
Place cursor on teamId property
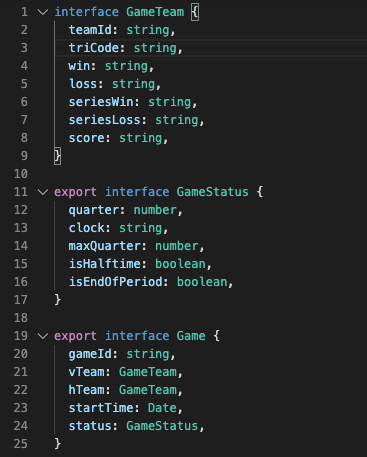click(90, 30)
